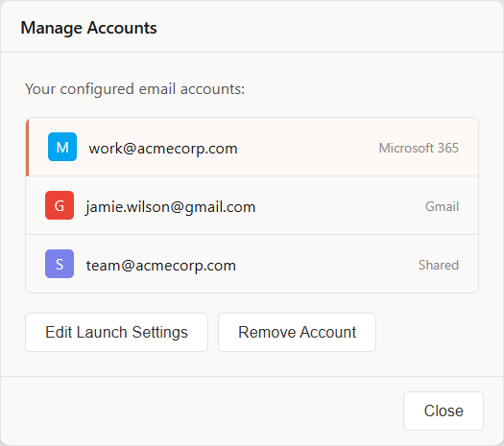The height and width of the screenshot is (446, 504).
Task: Click the Gmail account type label
Action: tap(442, 206)
